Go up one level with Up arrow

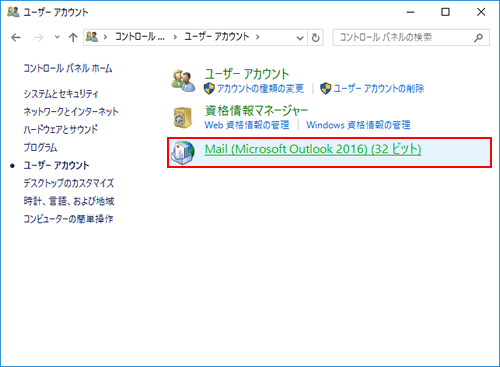(x=73, y=37)
